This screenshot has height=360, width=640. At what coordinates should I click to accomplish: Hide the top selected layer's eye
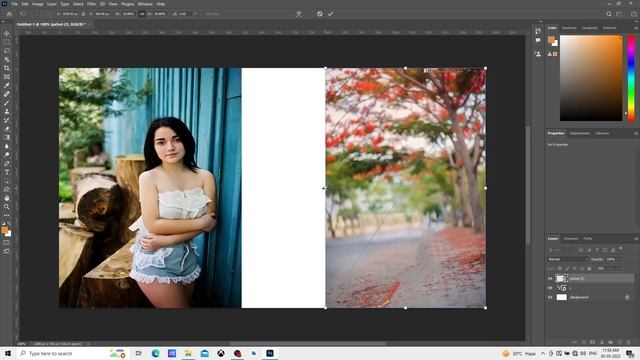(x=550, y=278)
